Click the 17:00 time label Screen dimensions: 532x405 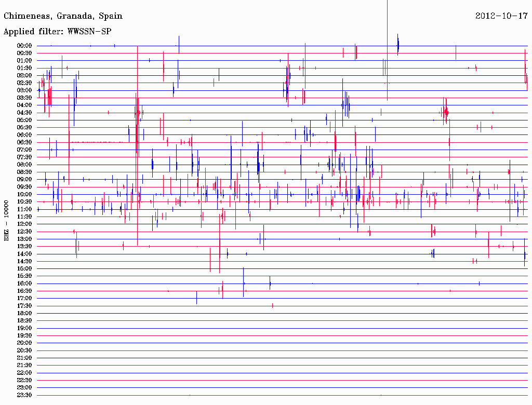(x=24, y=298)
